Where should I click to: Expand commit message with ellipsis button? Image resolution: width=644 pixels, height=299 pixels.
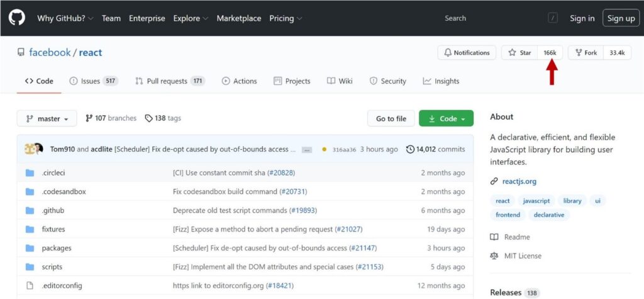pyautogui.click(x=307, y=150)
